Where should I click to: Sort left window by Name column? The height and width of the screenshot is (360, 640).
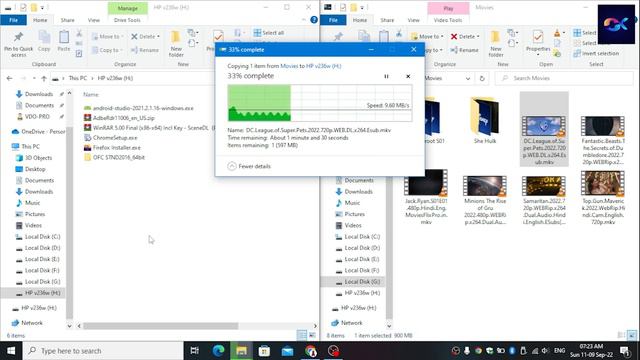(91, 94)
